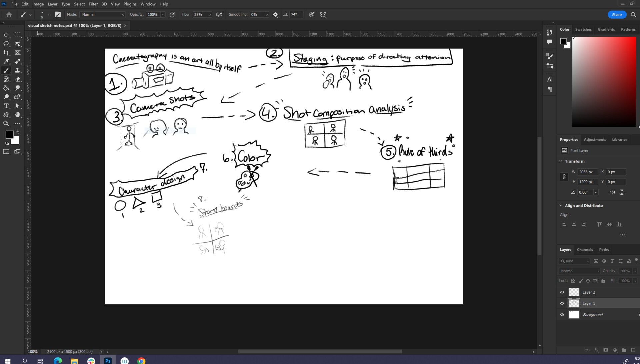Open the Filter menu

[93, 4]
